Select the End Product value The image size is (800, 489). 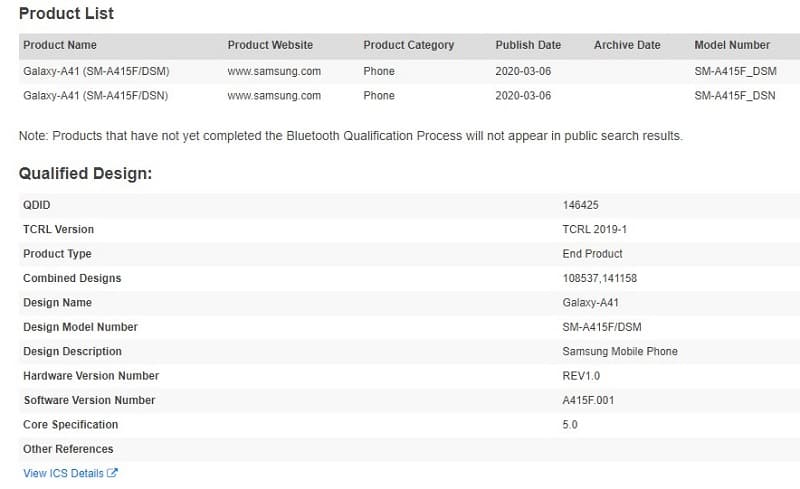[592, 254]
